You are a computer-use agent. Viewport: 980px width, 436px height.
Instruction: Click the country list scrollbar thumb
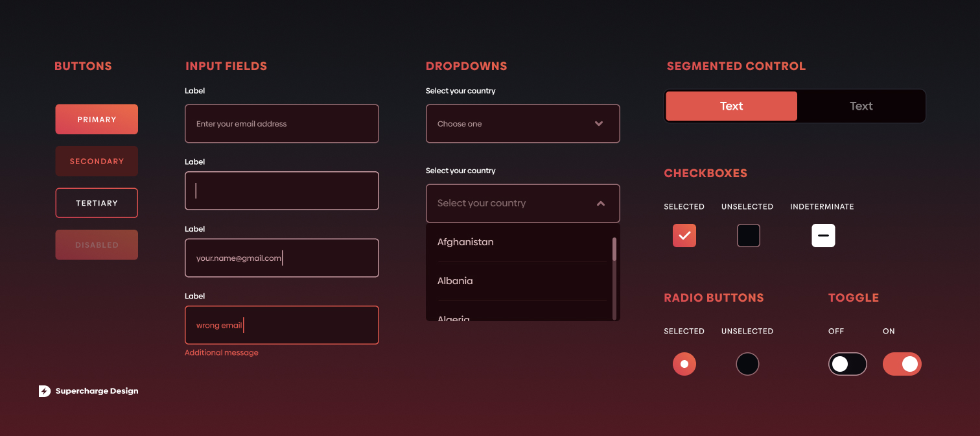[614, 249]
